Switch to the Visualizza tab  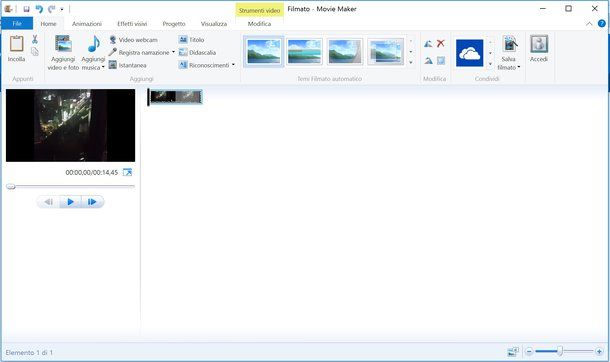click(214, 24)
